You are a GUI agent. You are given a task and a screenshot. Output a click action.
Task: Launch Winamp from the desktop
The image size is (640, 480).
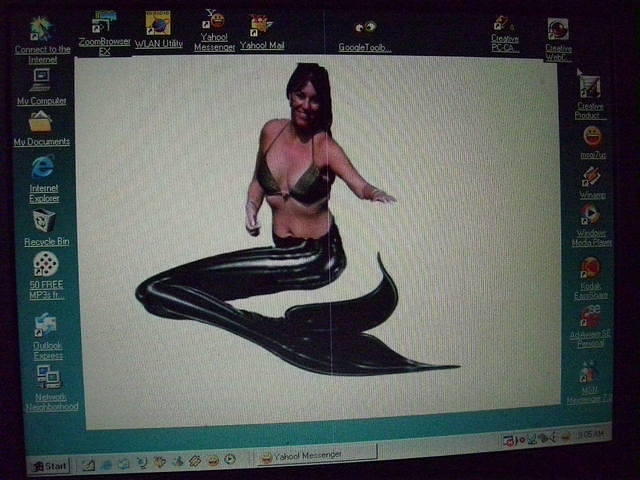pyautogui.click(x=591, y=177)
